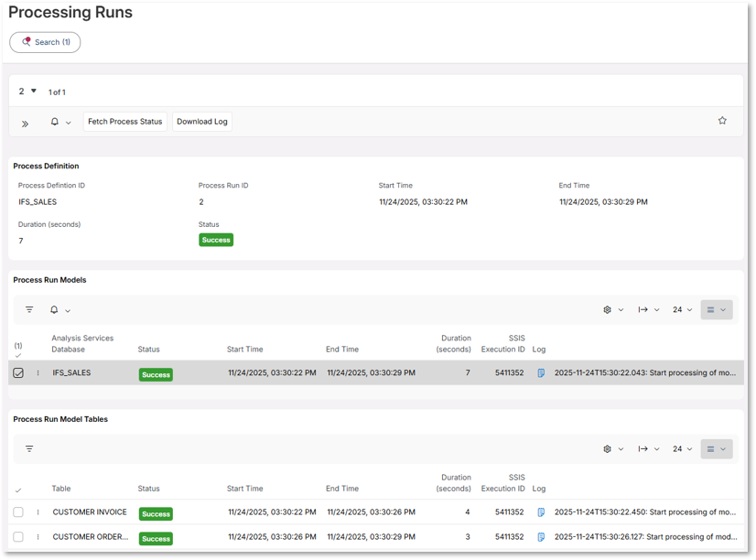756x560 pixels.
Task: Click the log text starting 2025-11-24T15:30:22.043
Action: (x=645, y=373)
